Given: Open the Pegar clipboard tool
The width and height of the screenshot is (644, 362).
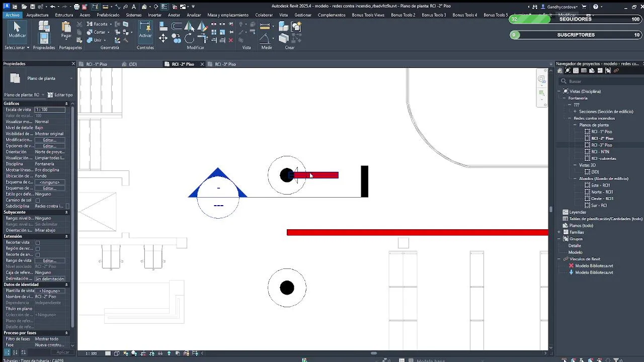Looking at the screenshot, I should (66, 30).
